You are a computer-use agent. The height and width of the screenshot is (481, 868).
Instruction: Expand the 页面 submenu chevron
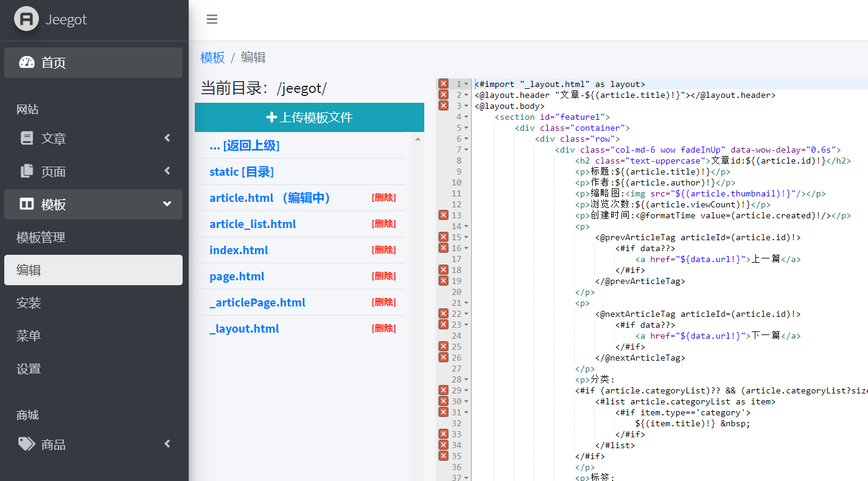click(167, 171)
